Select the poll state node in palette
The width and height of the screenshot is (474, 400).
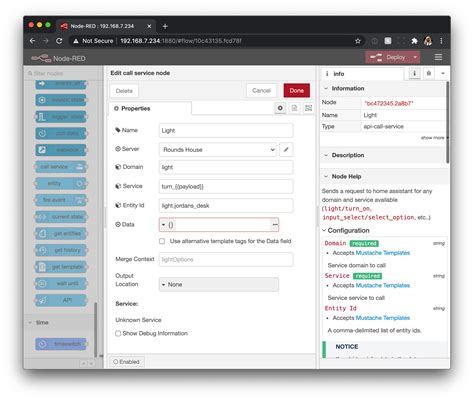click(61, 133)
